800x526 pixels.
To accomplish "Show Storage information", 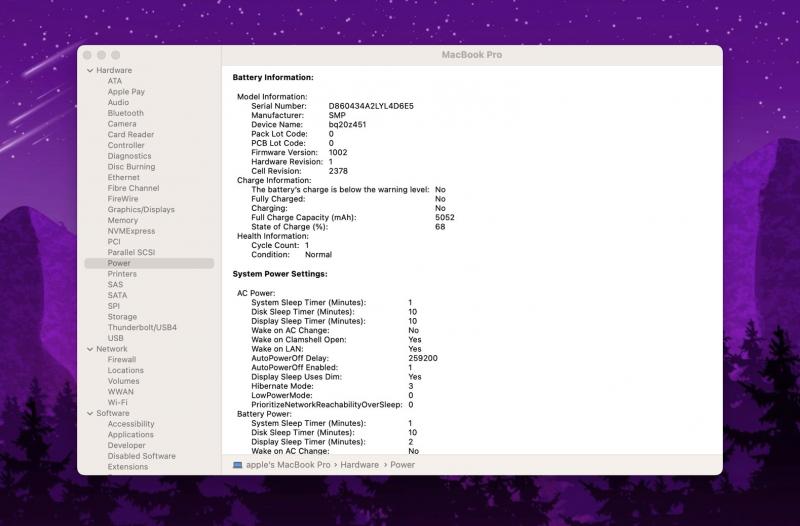I will click(122, 317).
